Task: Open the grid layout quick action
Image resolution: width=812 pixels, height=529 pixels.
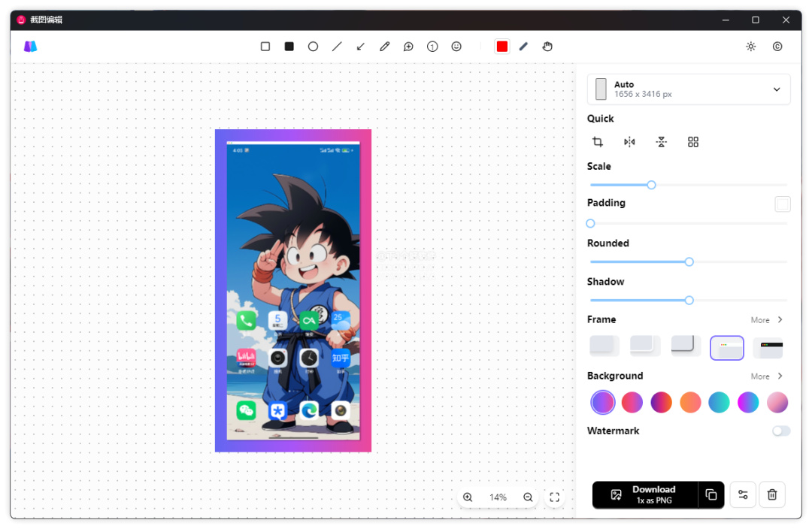Action: pyautogui.click(x=693, y=142)
